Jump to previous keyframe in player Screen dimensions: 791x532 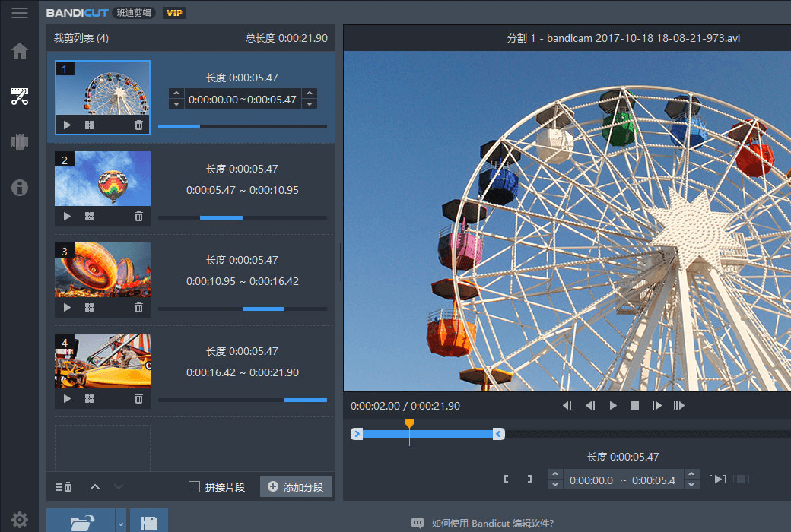[x=568, y=405]
